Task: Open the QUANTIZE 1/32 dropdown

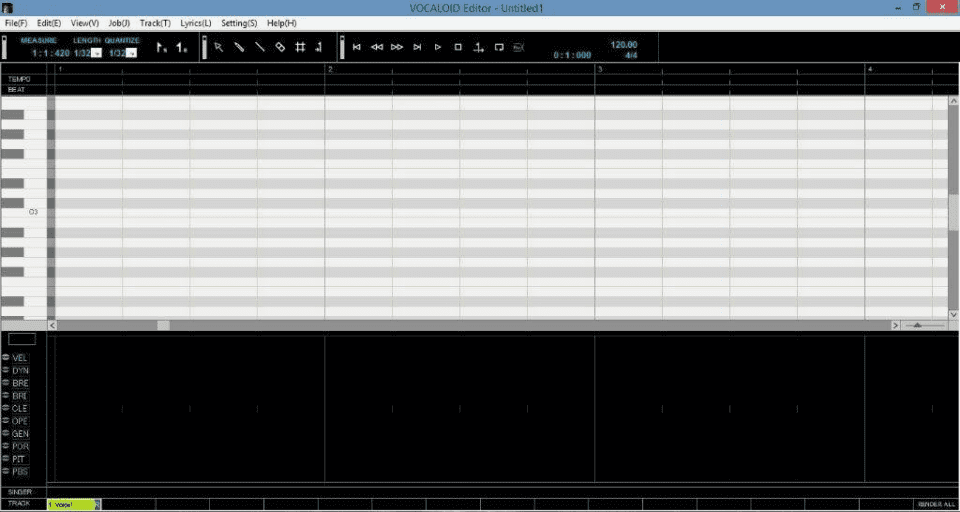Action: (131, 53)
